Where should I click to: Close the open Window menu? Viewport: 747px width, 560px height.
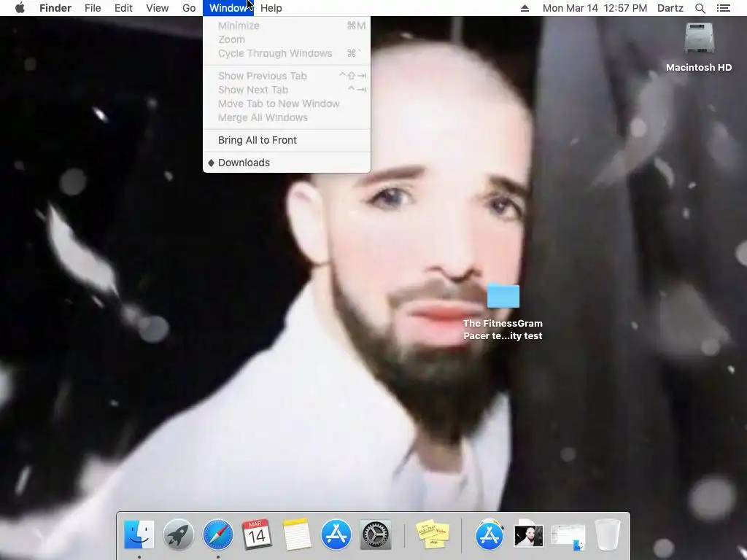[x=228, y=8]
